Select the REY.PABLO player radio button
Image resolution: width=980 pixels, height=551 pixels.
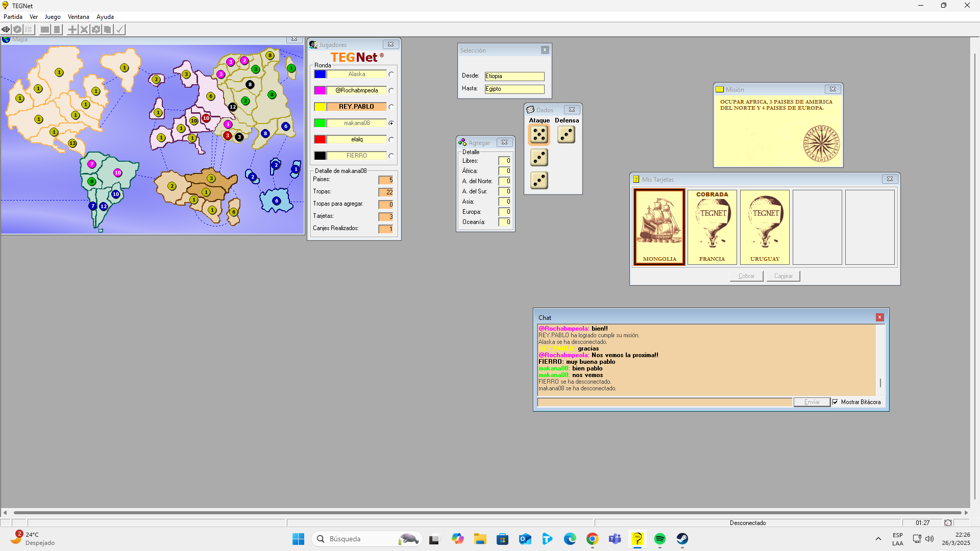pyautogui.click(x=391, y=107)
